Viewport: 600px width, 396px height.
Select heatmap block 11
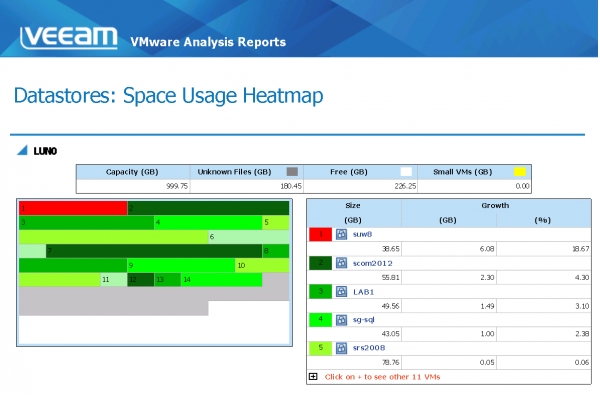click(x=114, y=280)
